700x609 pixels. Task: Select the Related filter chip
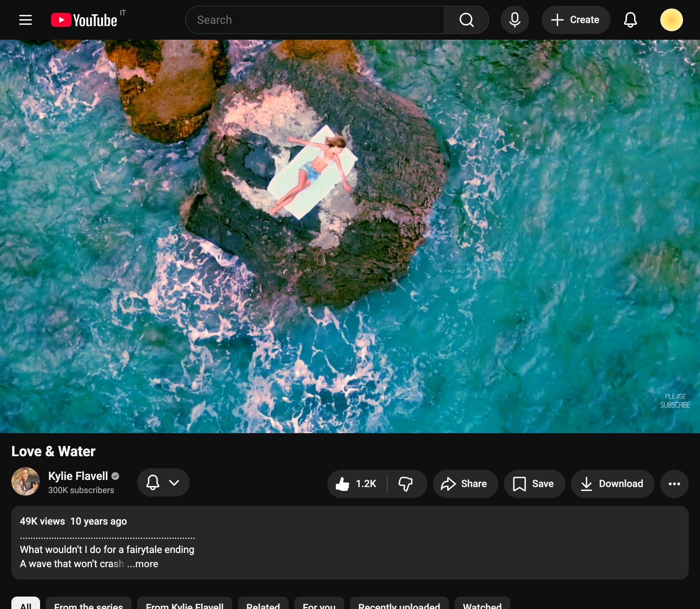263,604
